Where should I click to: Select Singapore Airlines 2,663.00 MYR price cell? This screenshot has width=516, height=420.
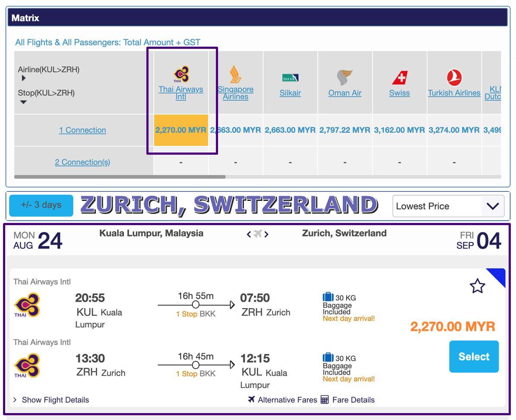tap(236, 130)
